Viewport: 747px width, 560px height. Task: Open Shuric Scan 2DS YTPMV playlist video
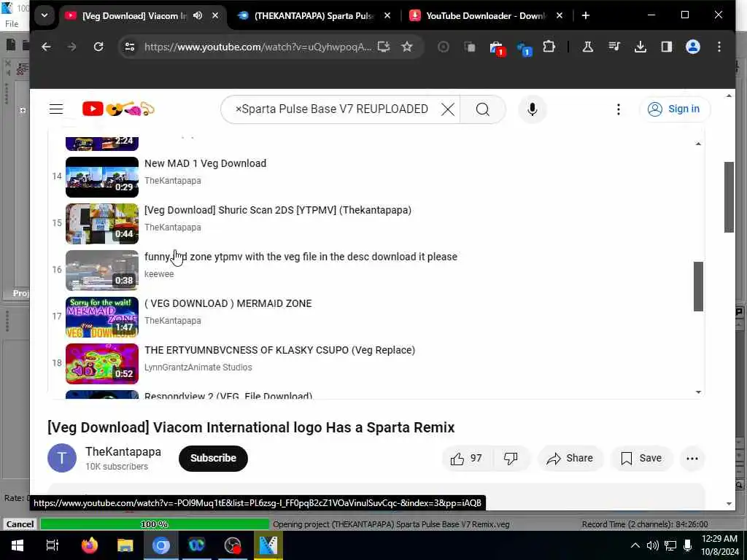(x=278, y=210)
